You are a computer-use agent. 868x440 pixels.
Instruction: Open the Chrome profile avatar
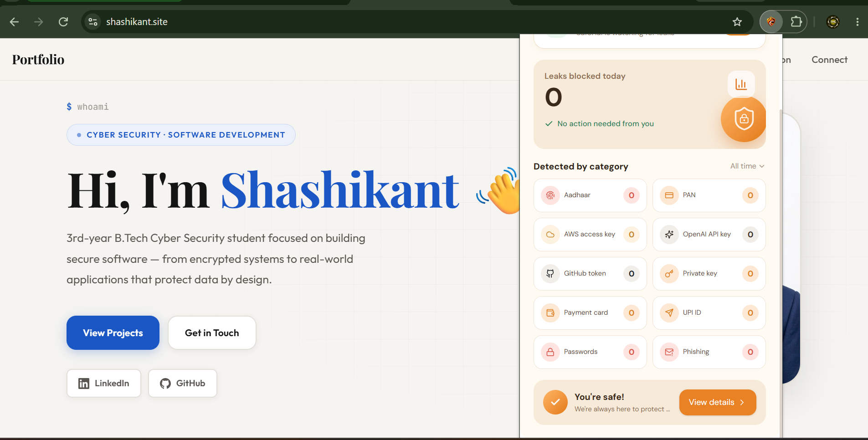click(833, 22)
